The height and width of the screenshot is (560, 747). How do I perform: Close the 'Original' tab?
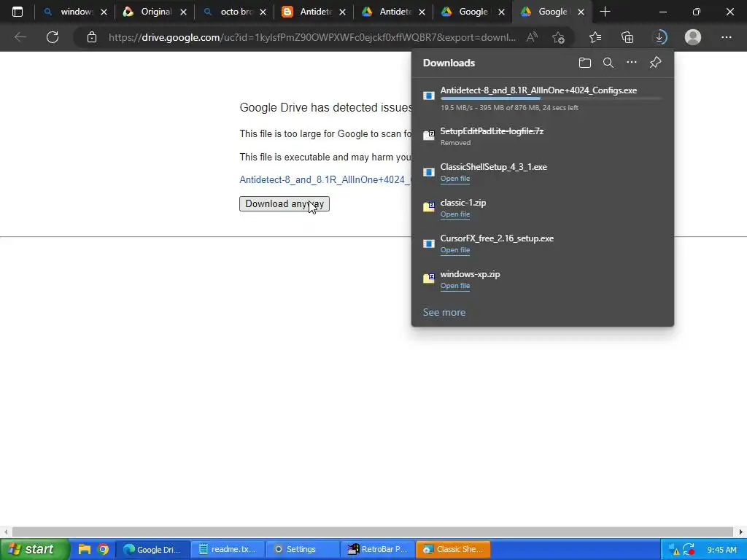coord(183,12)
